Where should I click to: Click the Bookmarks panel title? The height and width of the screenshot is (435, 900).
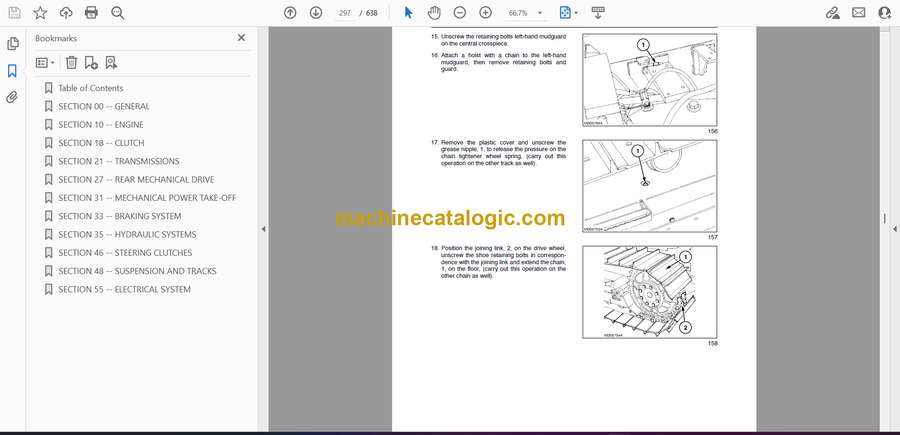point(56,38)
